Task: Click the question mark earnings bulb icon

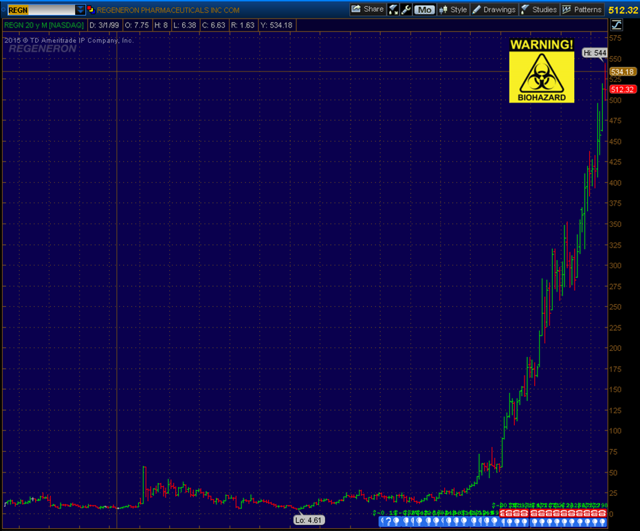Action: [x=388, y=521]
